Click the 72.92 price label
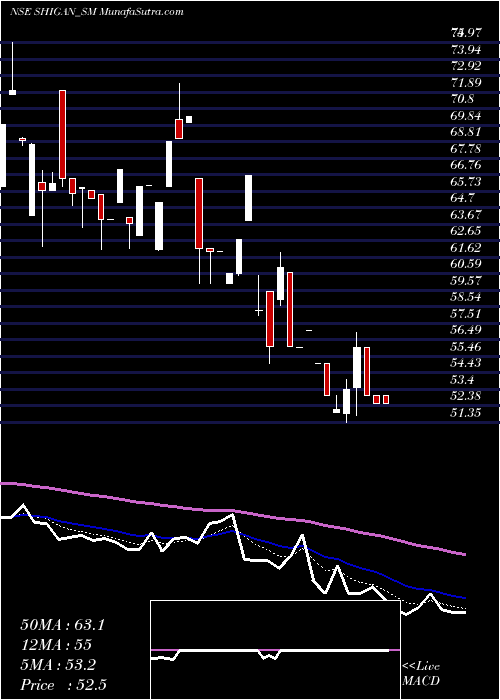 (466, 66)
